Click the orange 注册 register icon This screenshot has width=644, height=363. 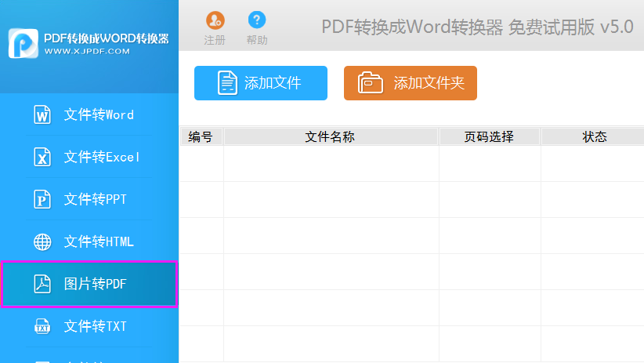215,20
